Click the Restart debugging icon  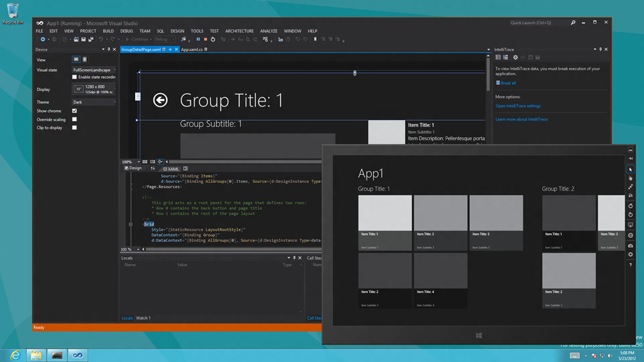click(213, 40)
